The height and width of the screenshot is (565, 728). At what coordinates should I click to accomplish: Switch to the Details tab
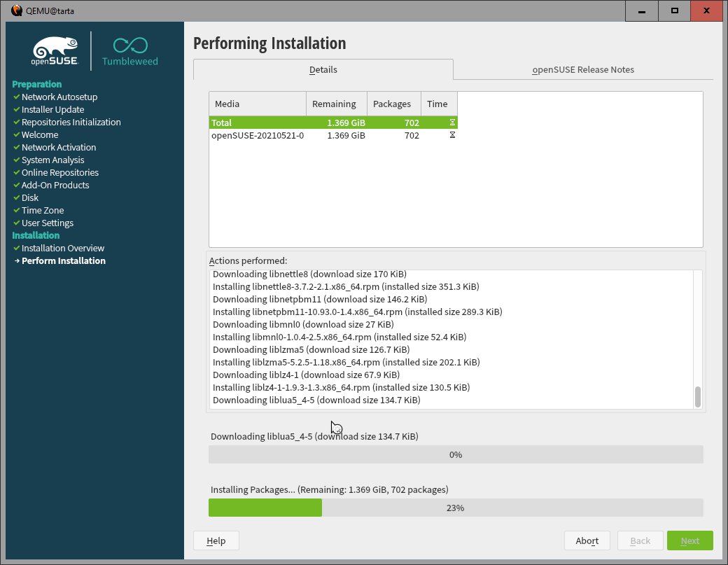(323, 70)
